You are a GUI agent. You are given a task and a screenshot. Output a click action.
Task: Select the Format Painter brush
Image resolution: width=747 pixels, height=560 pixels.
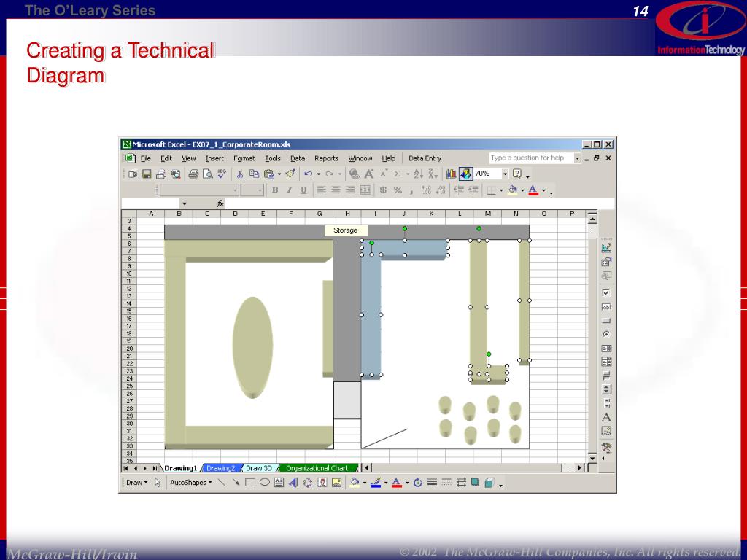290,174
